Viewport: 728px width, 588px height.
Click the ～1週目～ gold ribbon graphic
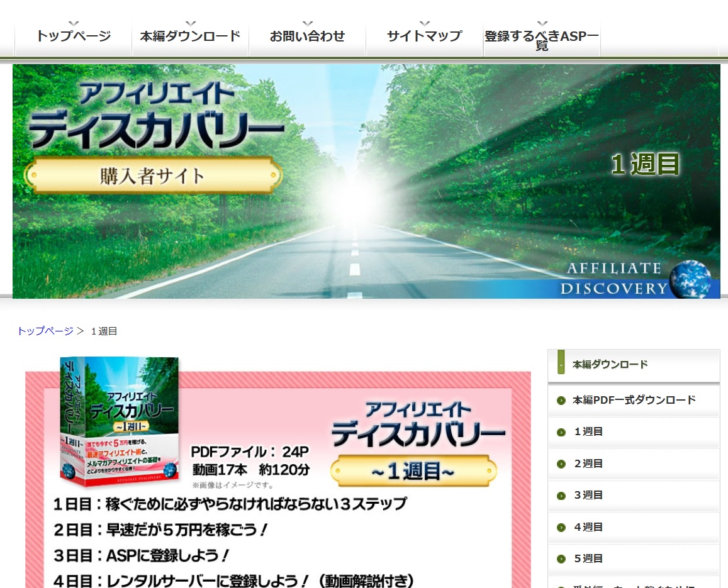tap(412, 471)
